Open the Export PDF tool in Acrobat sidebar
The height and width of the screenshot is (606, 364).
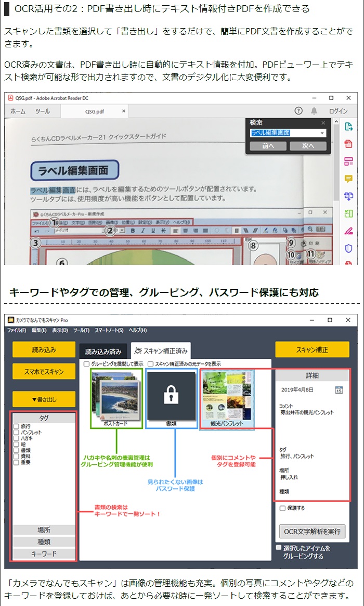pos(348,127)
